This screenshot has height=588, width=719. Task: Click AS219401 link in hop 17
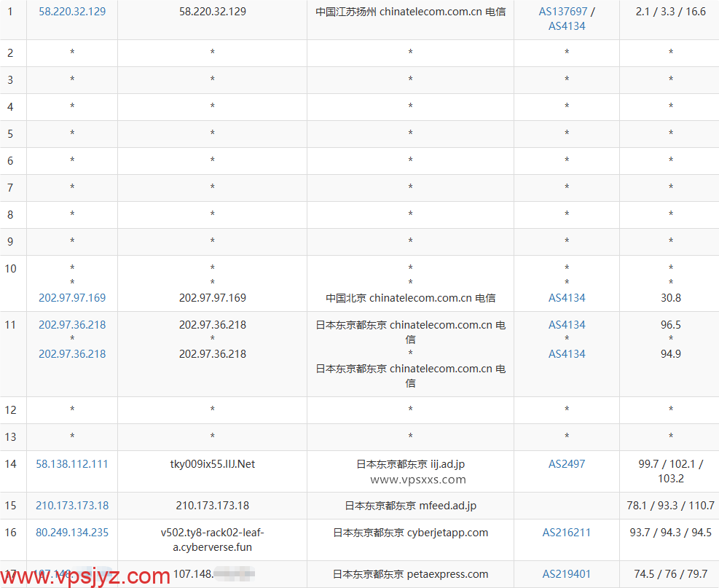point(567,573)
